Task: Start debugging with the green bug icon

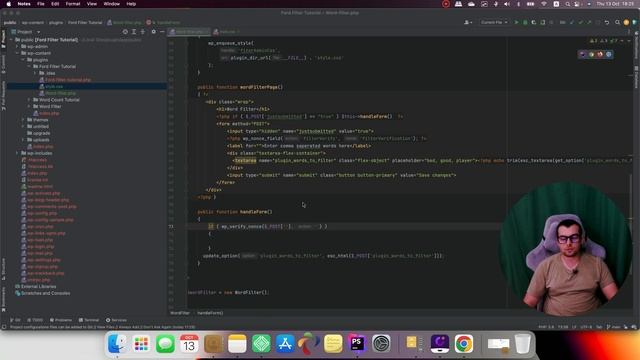Action: tap(525, 22)
